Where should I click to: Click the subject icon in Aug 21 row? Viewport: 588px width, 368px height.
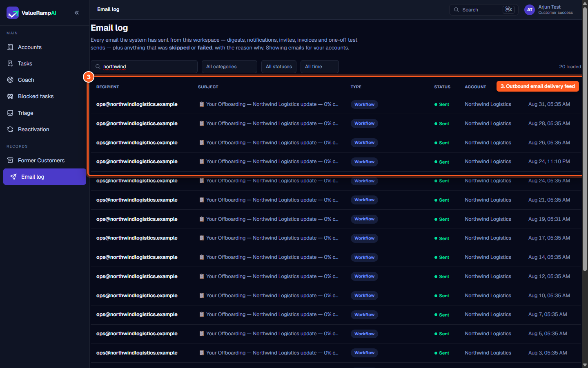coord(201,200)
